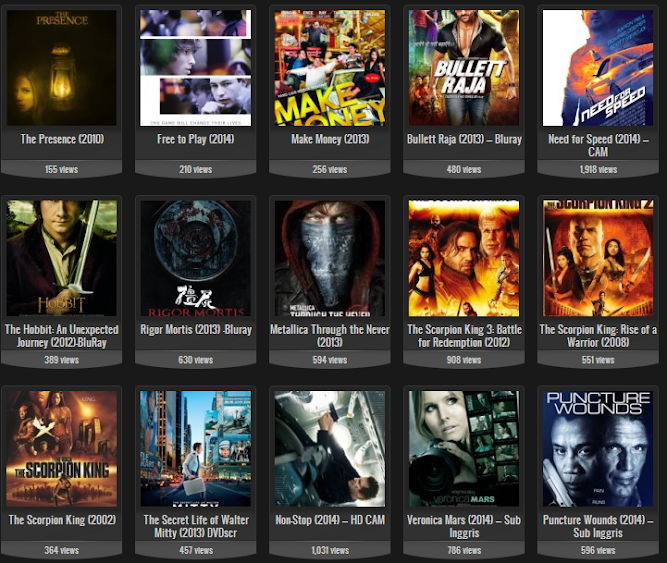Click the 389 views count
The height and width of the screenshot is (563, 667).
tap(61, 360)
